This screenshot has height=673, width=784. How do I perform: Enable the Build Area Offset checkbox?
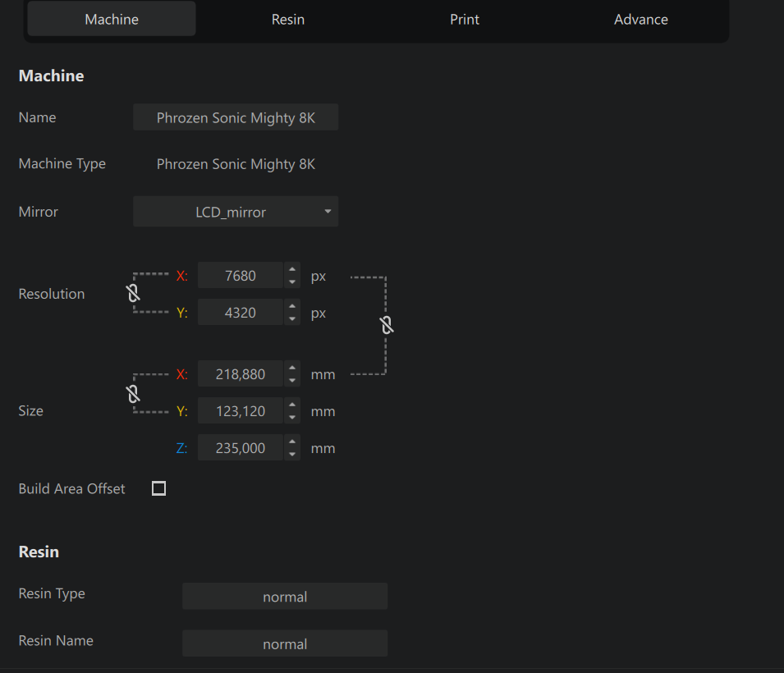[159, 488]
